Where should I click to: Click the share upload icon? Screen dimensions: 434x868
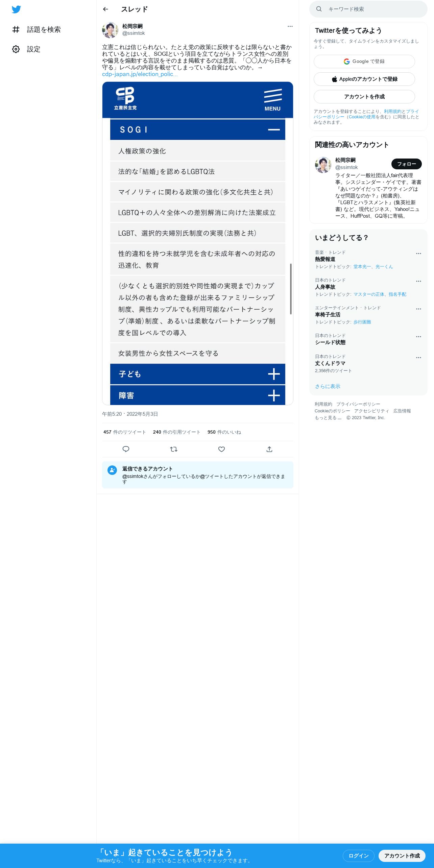click(x=269, y=449)
